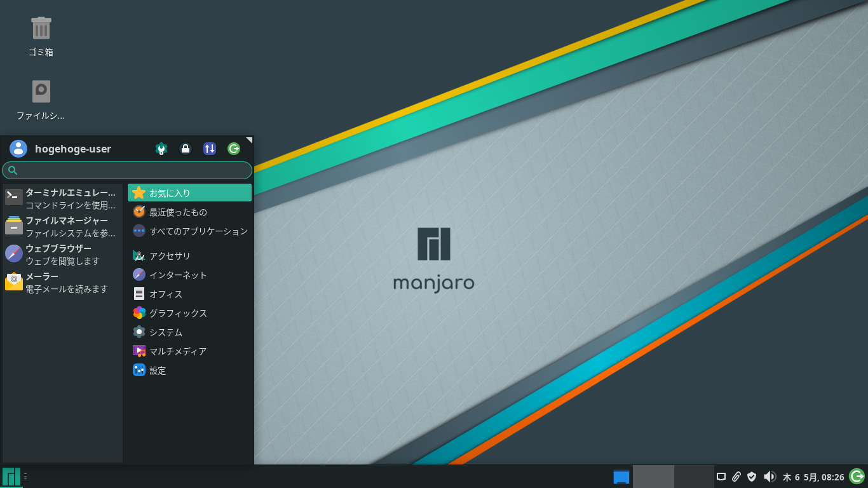This screenshot has width=868, height=488.
Task: Open the settings manager icon in menu header
Action: 161,149
